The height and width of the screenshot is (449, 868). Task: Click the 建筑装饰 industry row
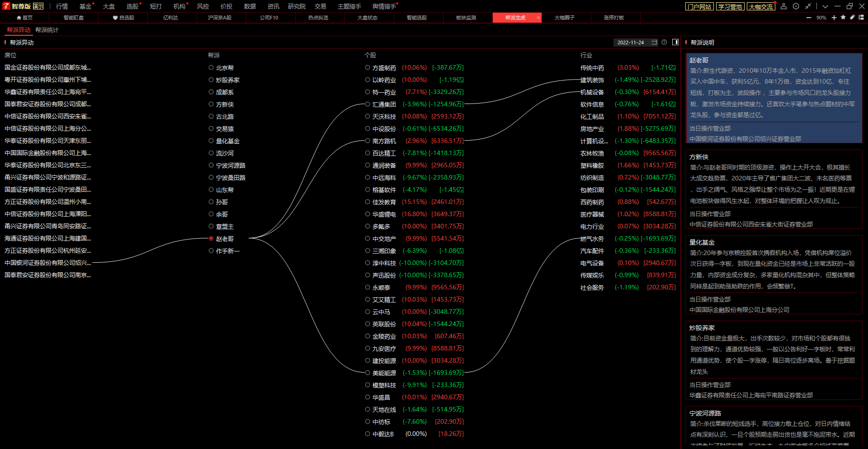[x=628, y=80]
